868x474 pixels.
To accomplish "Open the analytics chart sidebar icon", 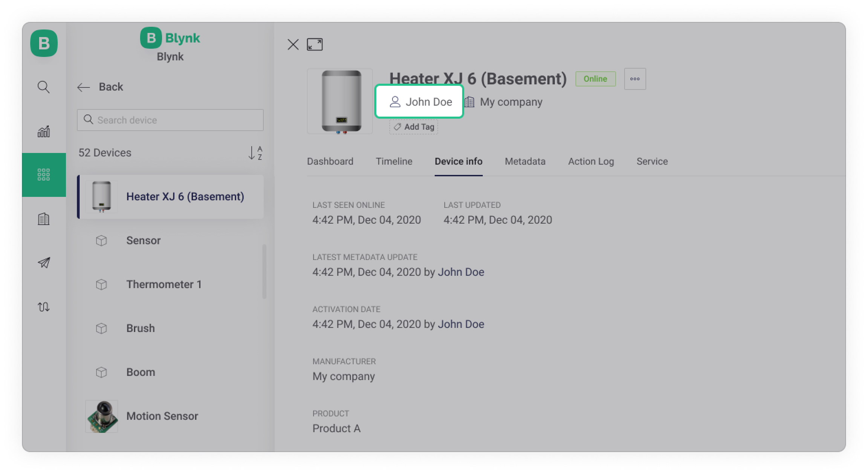I will pos(44,131).
